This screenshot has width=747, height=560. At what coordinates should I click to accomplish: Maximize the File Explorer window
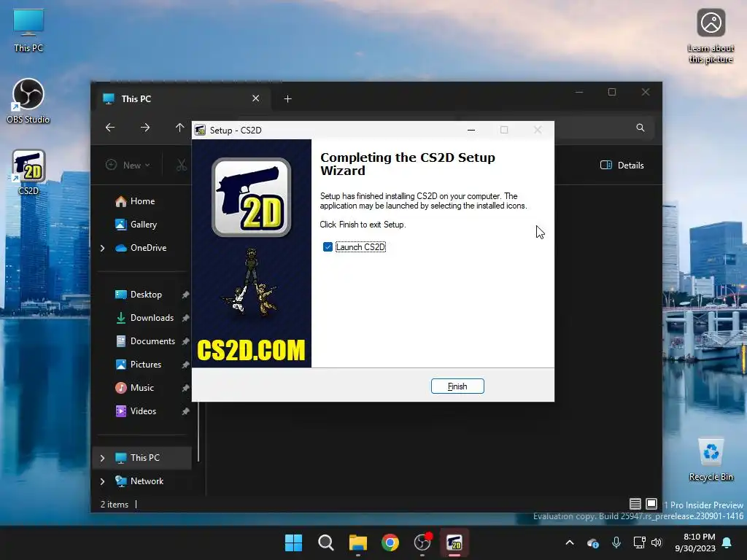[x=612, y=92]
